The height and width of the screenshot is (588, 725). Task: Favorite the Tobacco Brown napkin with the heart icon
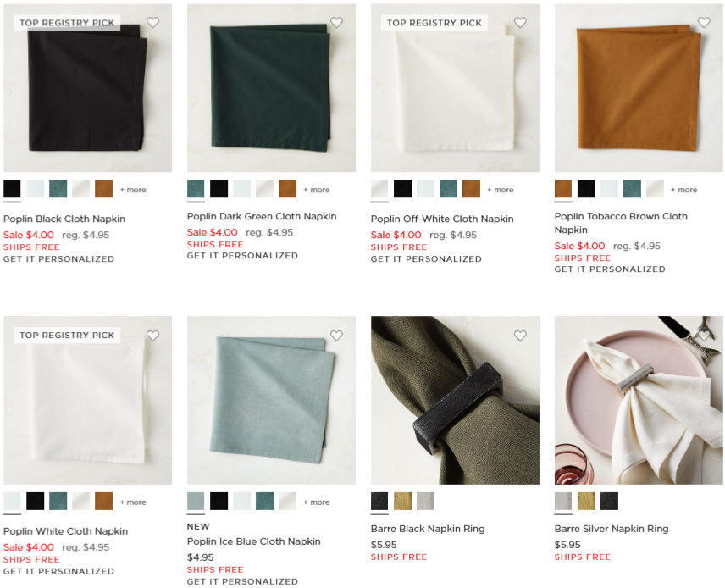pos(704,22)
